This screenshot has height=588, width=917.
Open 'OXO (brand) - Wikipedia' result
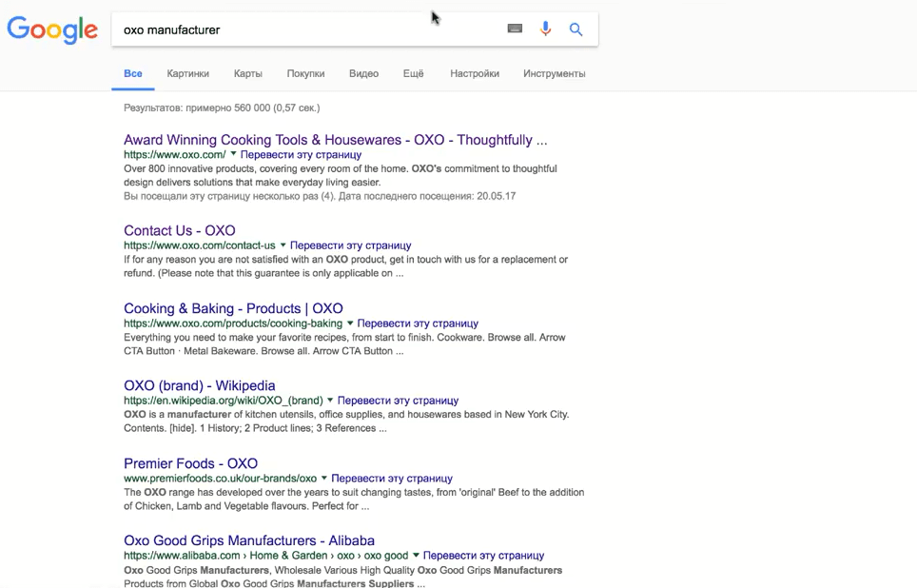pyautogui.click(x=200, y=385)
